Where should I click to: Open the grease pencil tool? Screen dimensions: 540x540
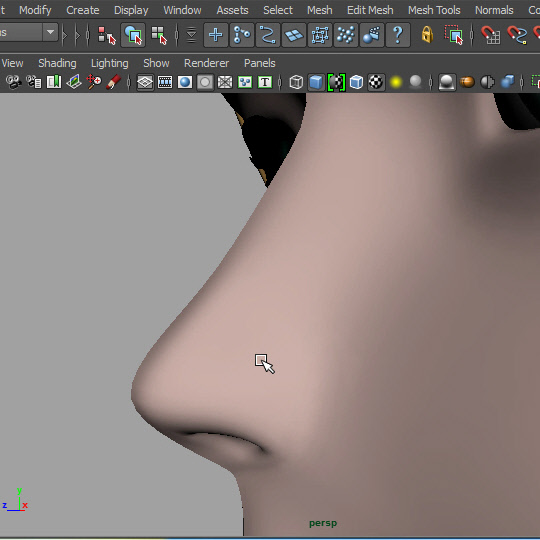tap(113, 82)
